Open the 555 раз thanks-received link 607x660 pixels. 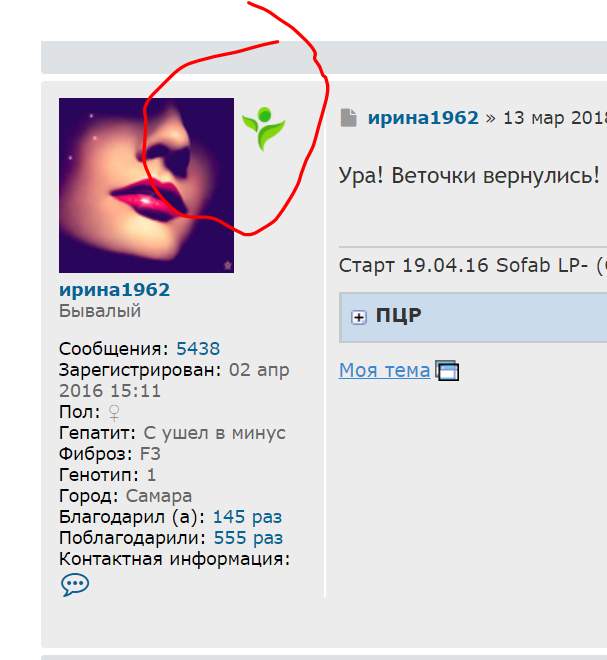(248, 538)
